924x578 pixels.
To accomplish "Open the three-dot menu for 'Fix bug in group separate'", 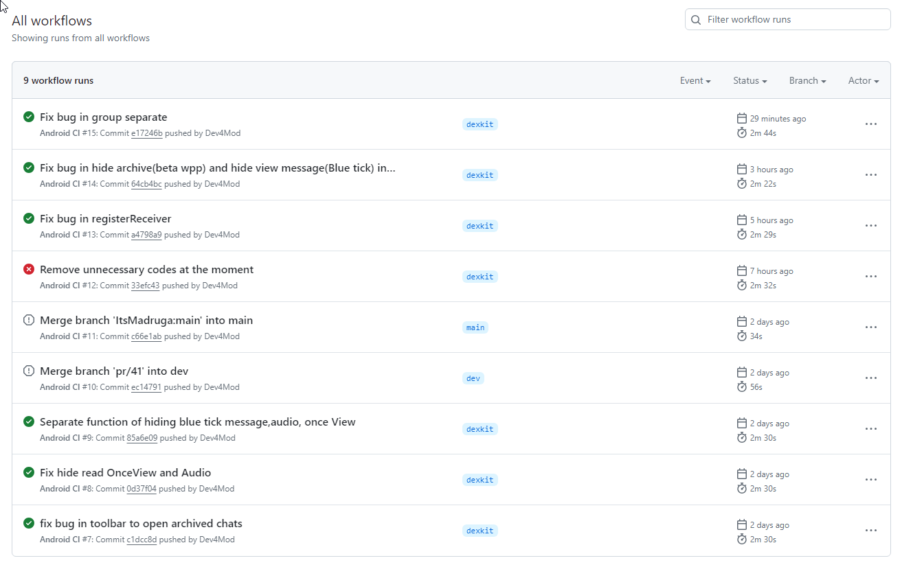I will point(870,124).
